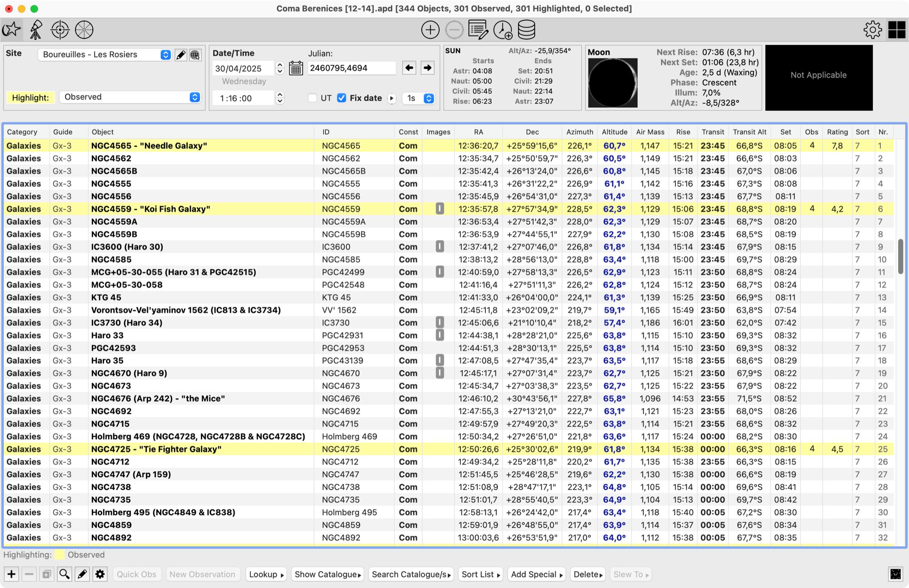Open the clock add-time icon
The width and height of the screenshot is (909, 588).
(x=503, y=30)
